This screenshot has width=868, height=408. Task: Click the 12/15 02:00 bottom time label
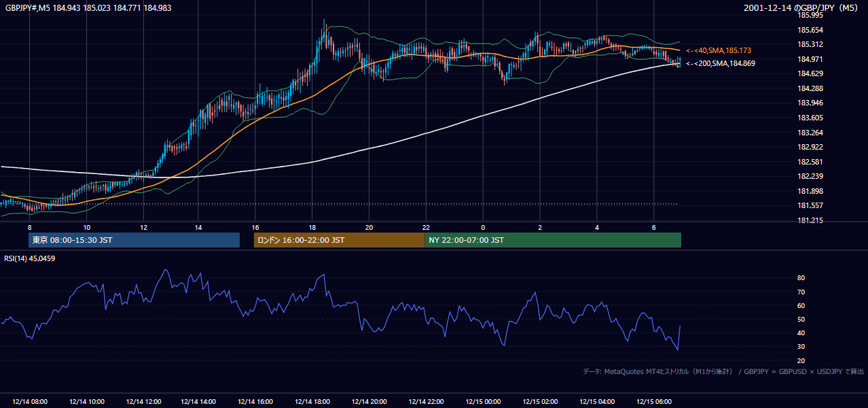click(540, 402)
